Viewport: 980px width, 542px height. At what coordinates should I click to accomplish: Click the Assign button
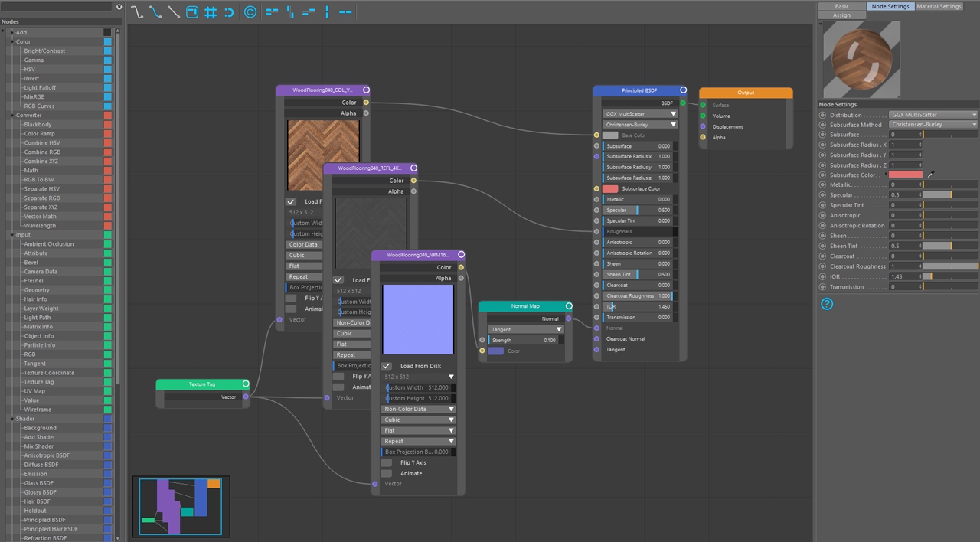coord(841,15)
